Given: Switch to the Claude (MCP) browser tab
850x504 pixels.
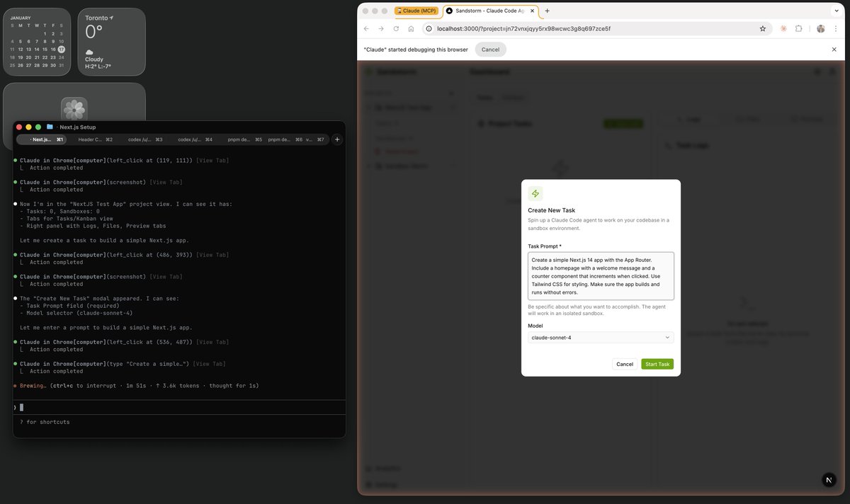Looking at the screenshot, I should 416,11.
